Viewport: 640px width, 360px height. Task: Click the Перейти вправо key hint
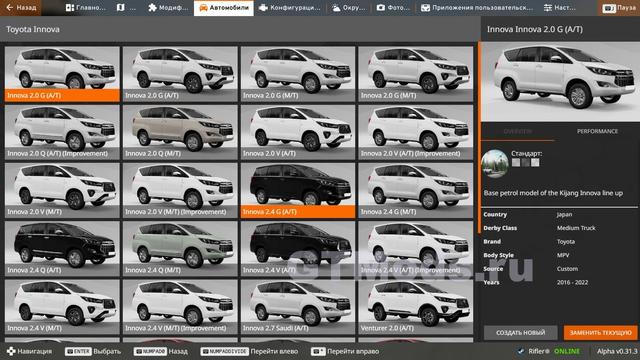tap(345, 351)
